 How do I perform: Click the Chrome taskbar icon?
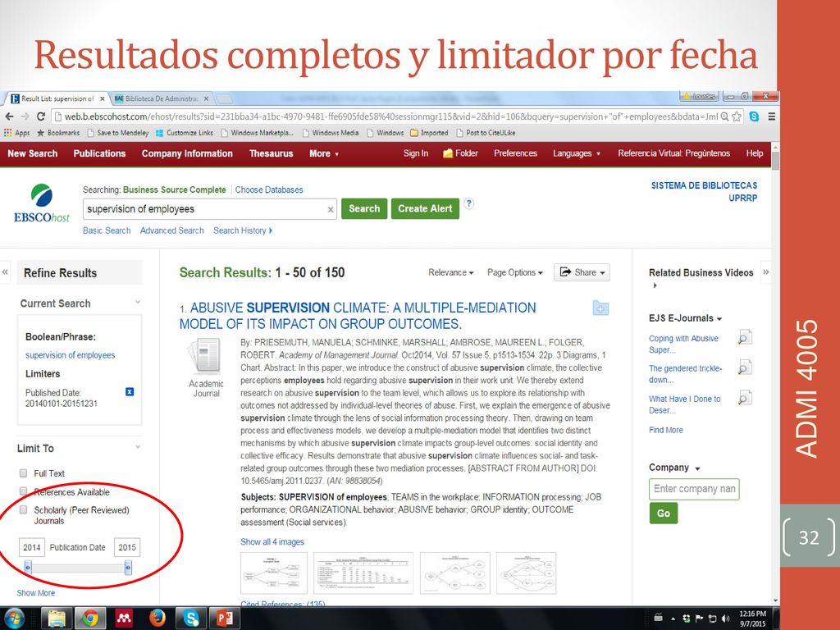[90, 619]
